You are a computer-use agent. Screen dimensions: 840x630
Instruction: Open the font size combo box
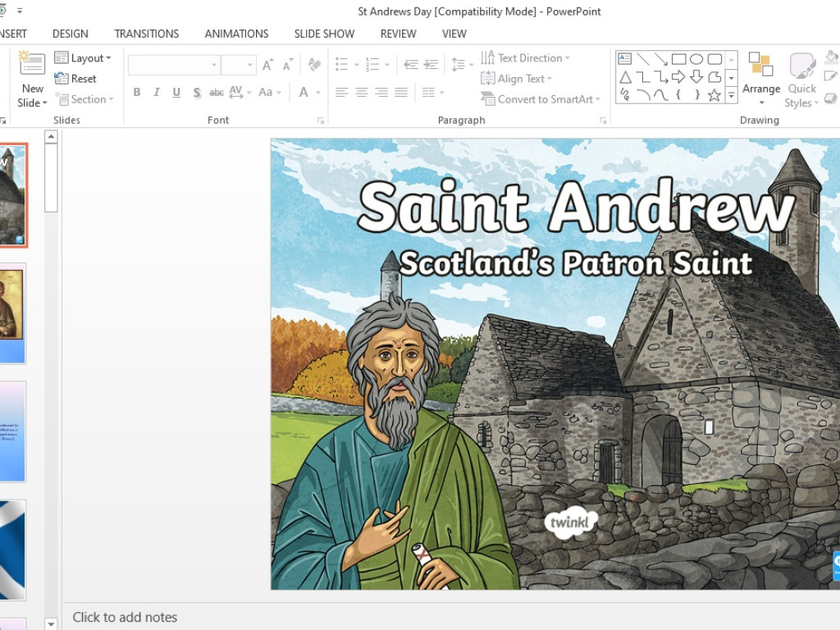(x=239, y=65)
